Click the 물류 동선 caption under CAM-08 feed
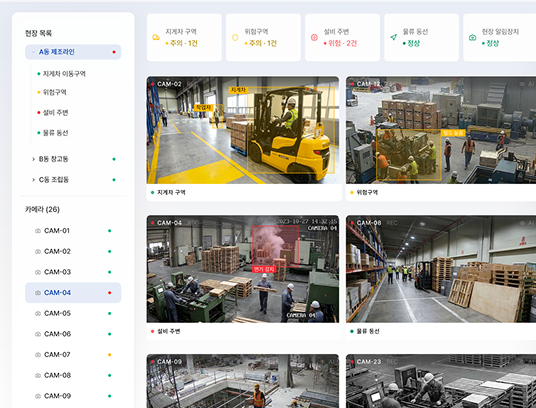536x408 pixels. point(368,331)
